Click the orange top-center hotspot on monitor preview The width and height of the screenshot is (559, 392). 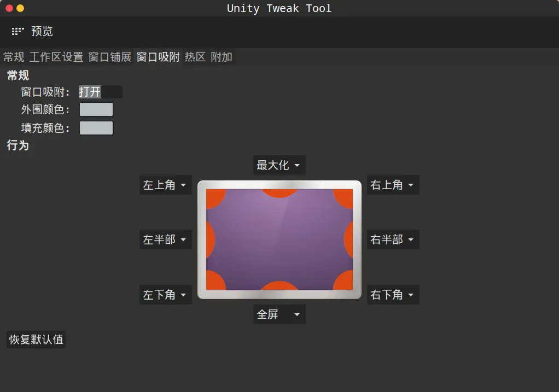tap(279, 191)
